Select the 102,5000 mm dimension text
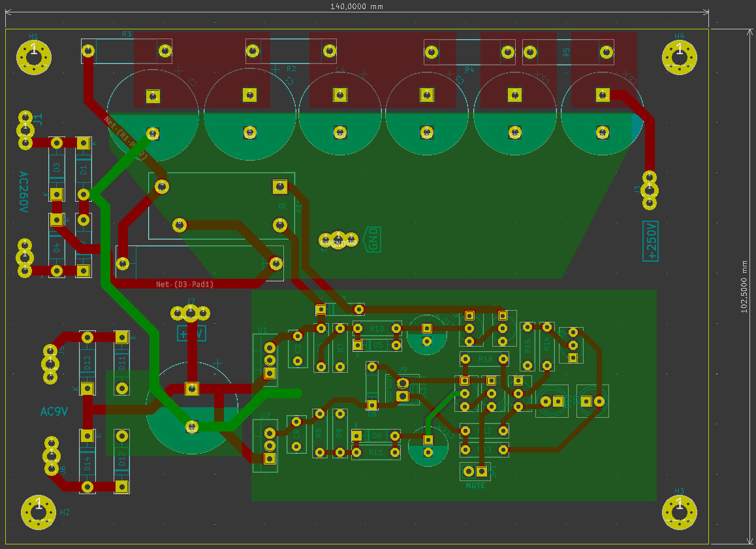This screenshot has height=549, width=756. click(744, 287)
